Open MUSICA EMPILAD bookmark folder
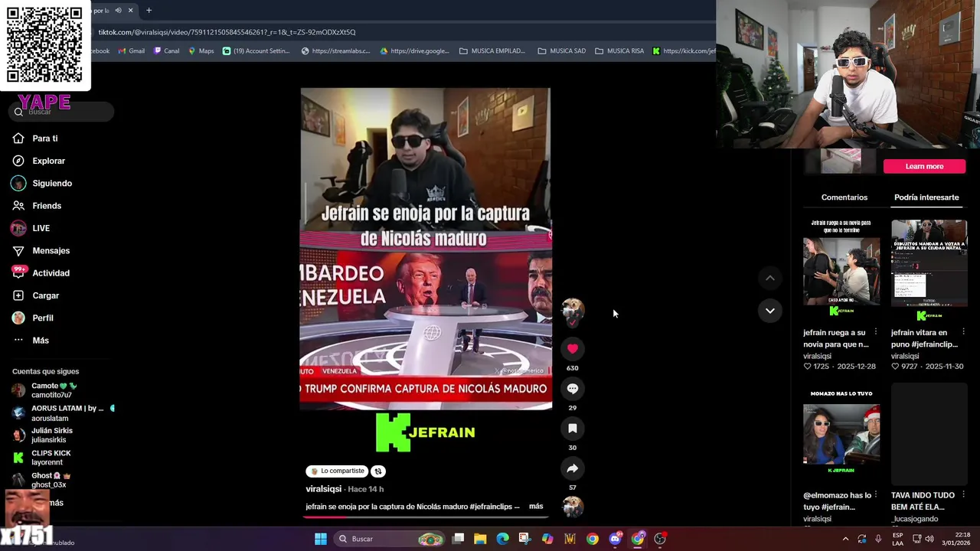Viewport: 980px width, 551px height. click(x=492, y=51)
